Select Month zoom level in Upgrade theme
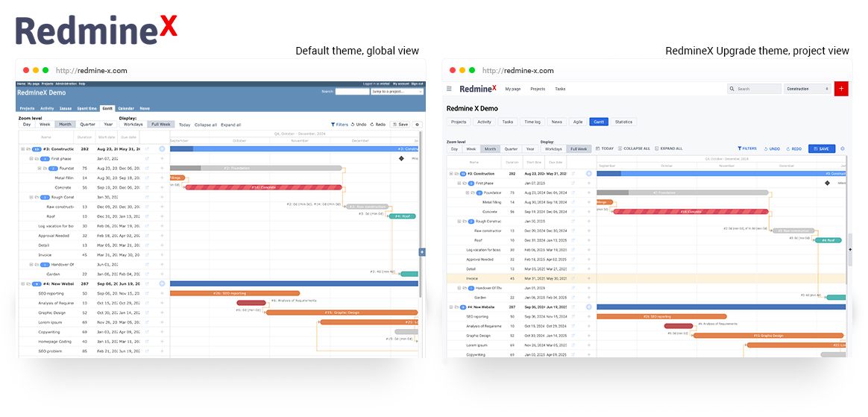This screenshot has height=417, width=868. [x=490, y=149]
